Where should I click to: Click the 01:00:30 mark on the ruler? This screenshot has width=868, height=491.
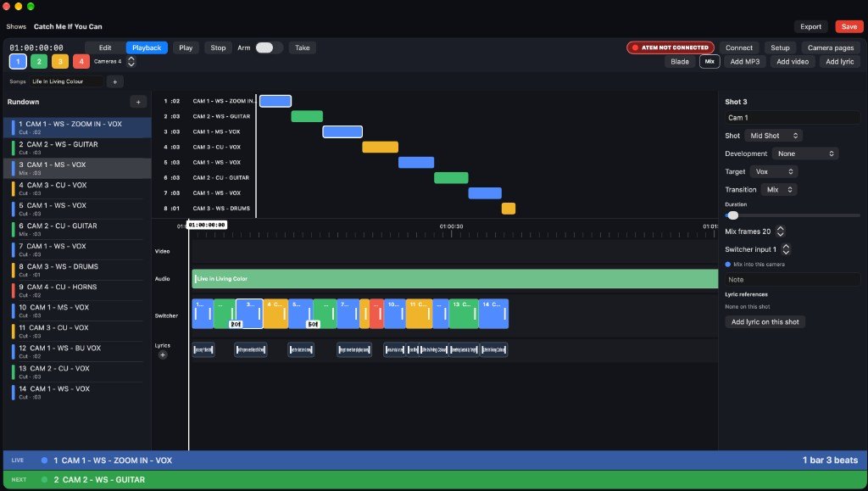pyautogui.click(x=451, y=226)
